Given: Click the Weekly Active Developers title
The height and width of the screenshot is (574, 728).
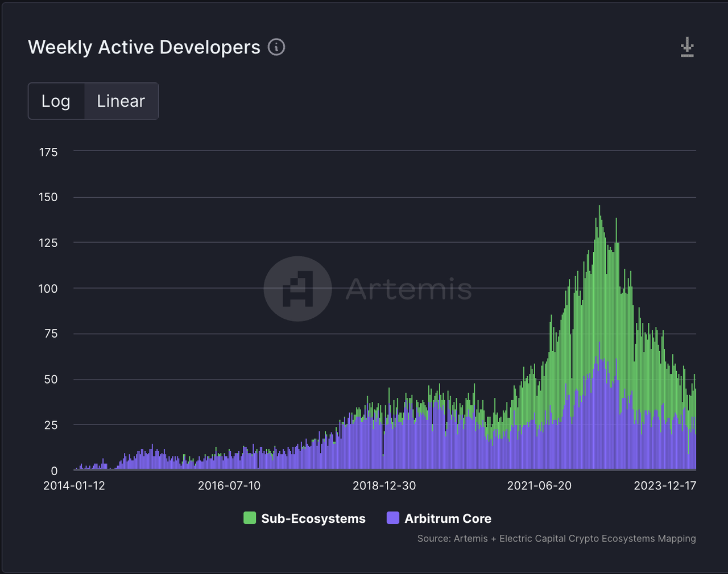Looking at the screenshot, I should (144, 47).
